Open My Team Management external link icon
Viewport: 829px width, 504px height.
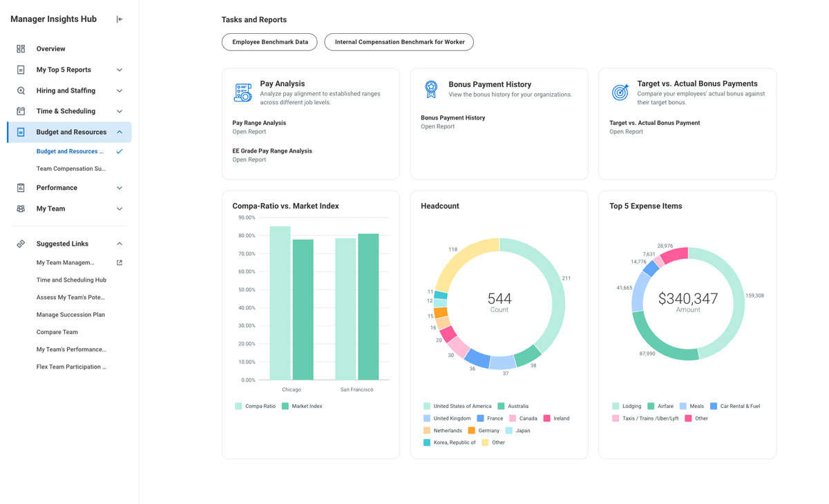[x=119, y=262]
